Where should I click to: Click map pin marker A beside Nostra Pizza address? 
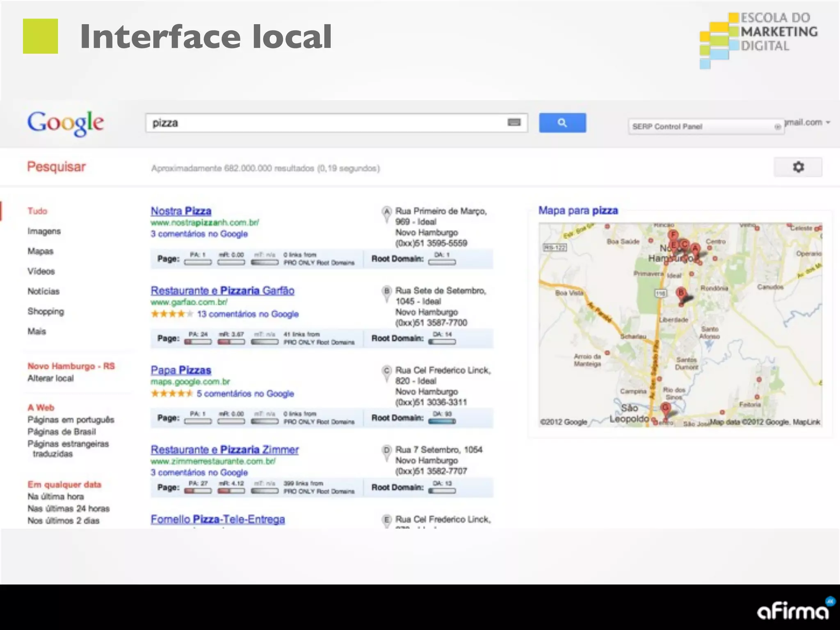[386, 214]
